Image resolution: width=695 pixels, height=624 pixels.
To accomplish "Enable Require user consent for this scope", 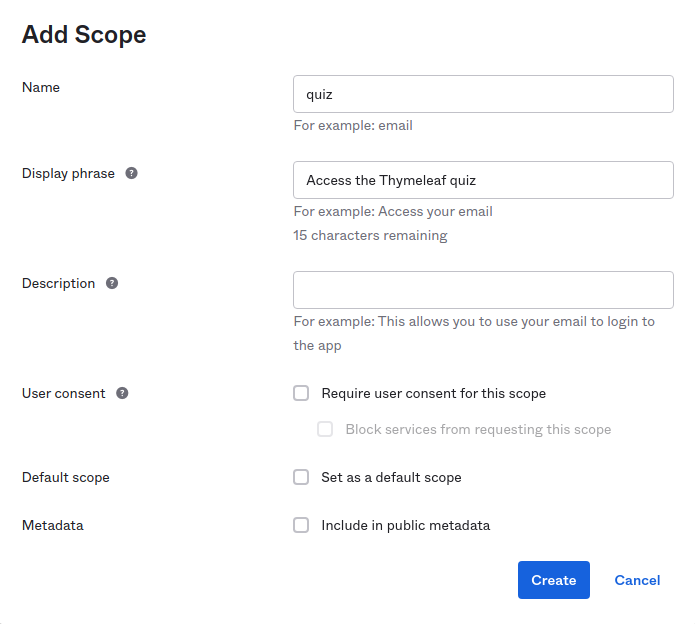I will (301, 393).
